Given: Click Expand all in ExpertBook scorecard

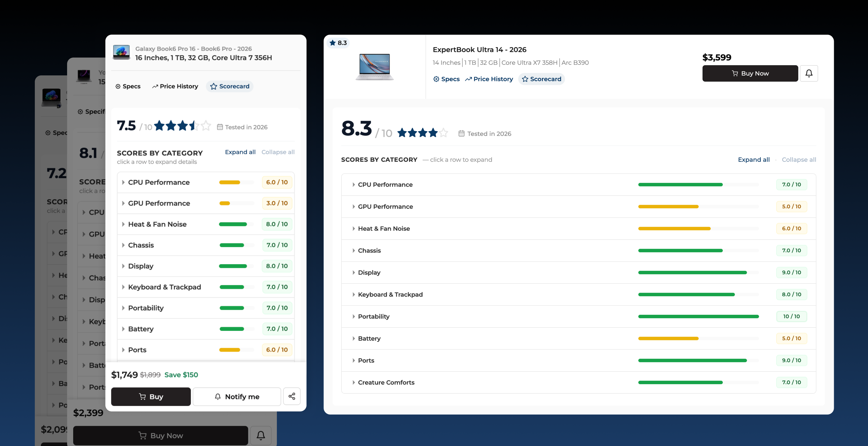Looking at the screenshot, I should (754, 159).
